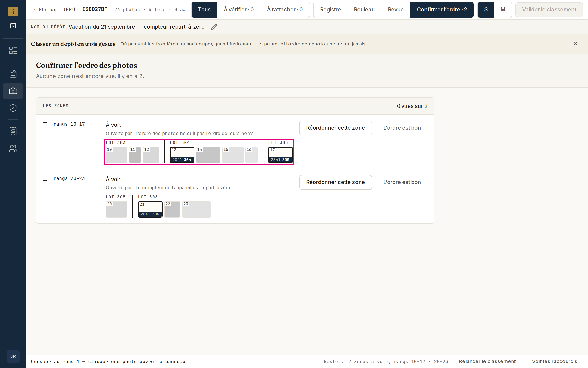Image resolution: width=588 pixels, height=368 pixels.
Task: Open photo thumbnail 11 in Lot 303
Action: pos(135,155)
